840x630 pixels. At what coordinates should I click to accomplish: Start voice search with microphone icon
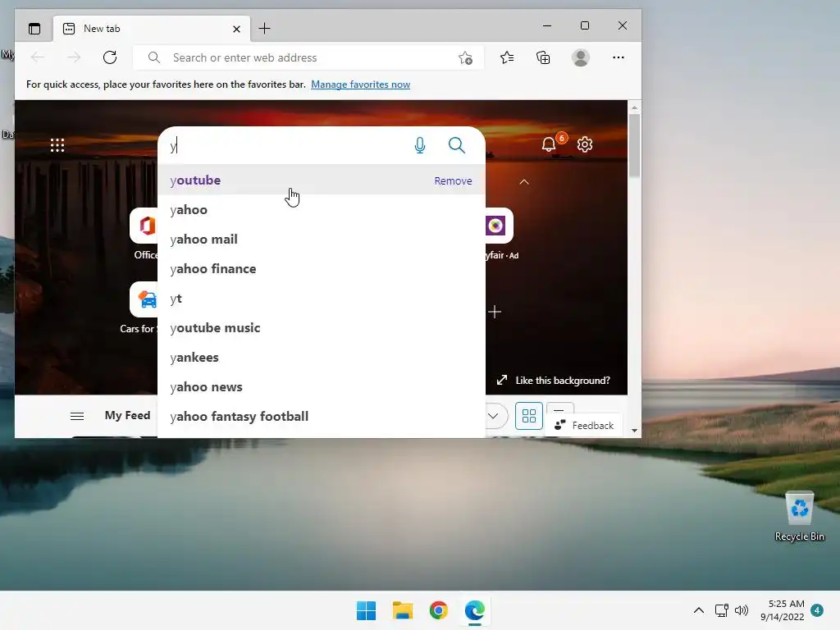[420, 145]
